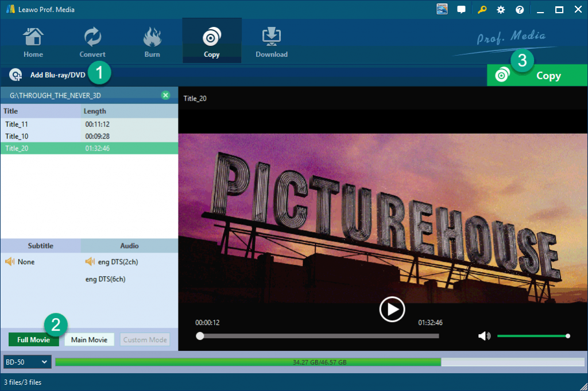Image resolution: width=588 pixels, height=391 pixels.
Task: Open the Burn module
Action: (x=152, y=42)
